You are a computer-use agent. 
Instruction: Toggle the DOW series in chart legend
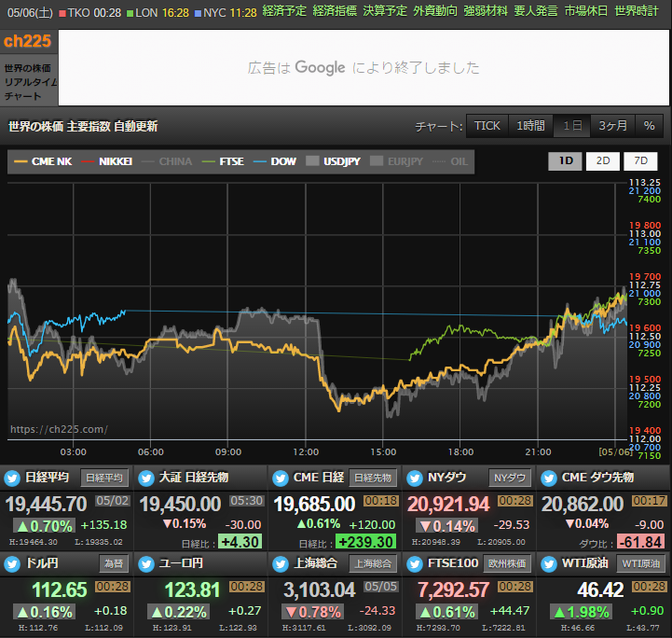275,161
